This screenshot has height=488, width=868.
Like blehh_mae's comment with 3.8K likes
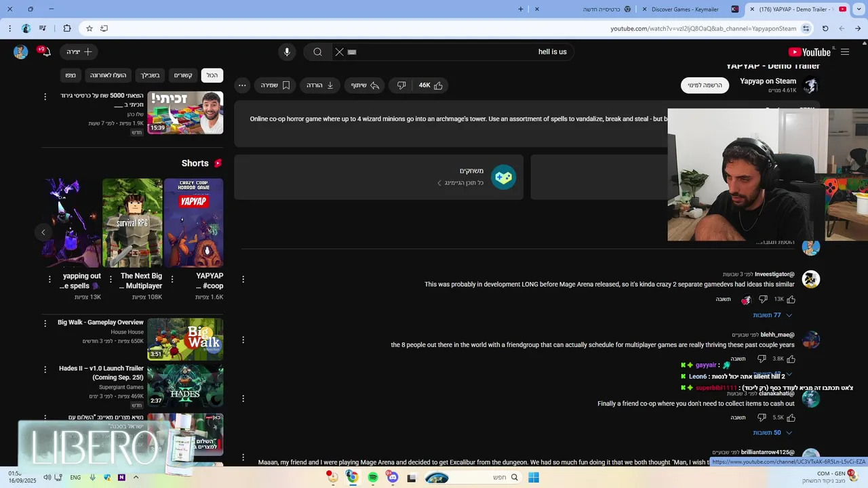pyautogui.click(x=791, y=359)
